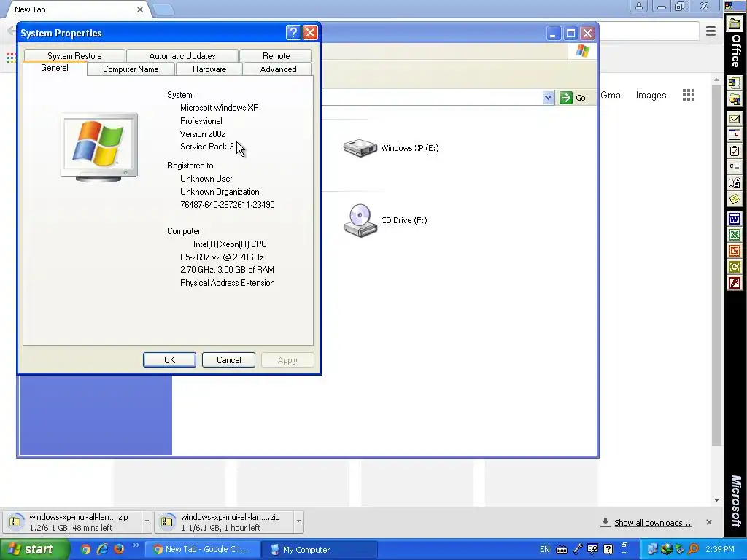Click the language bar keyboard icon
The height and width of the screenshot is (560, 747).
562,550
